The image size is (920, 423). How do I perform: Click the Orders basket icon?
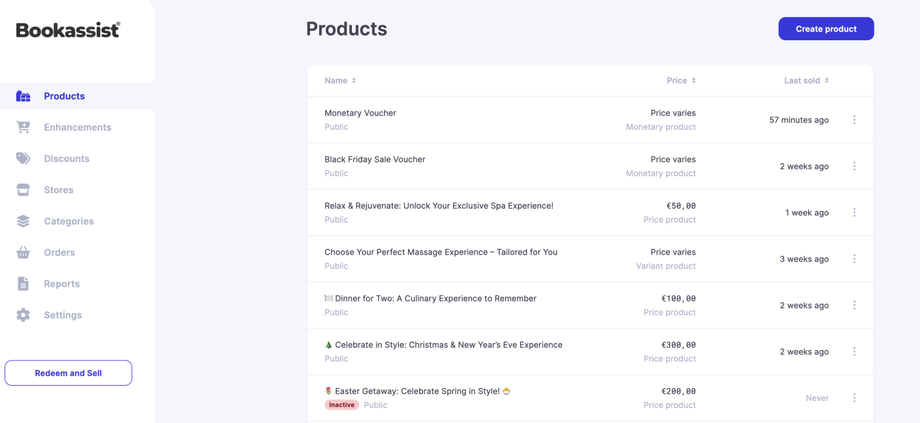(x=23, y=252)
